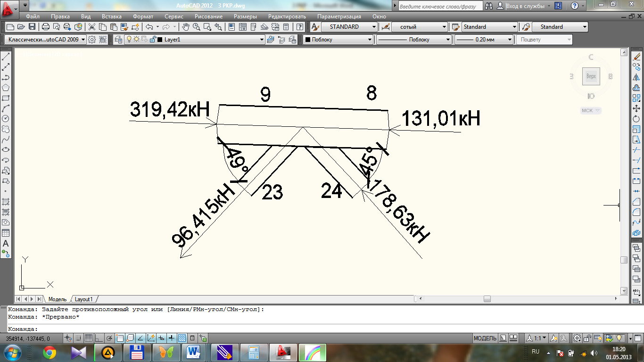Click the МОДЕЛЬ button in status bar
Screen dimensions: 644x362
pyautogui.click(x=485, y=338)
